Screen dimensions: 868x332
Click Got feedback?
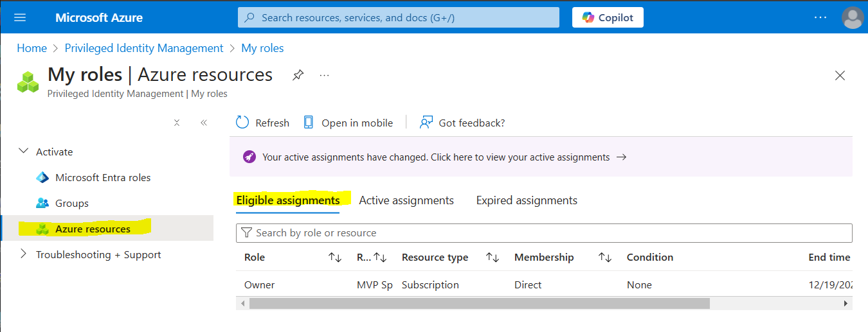(462, 123)
